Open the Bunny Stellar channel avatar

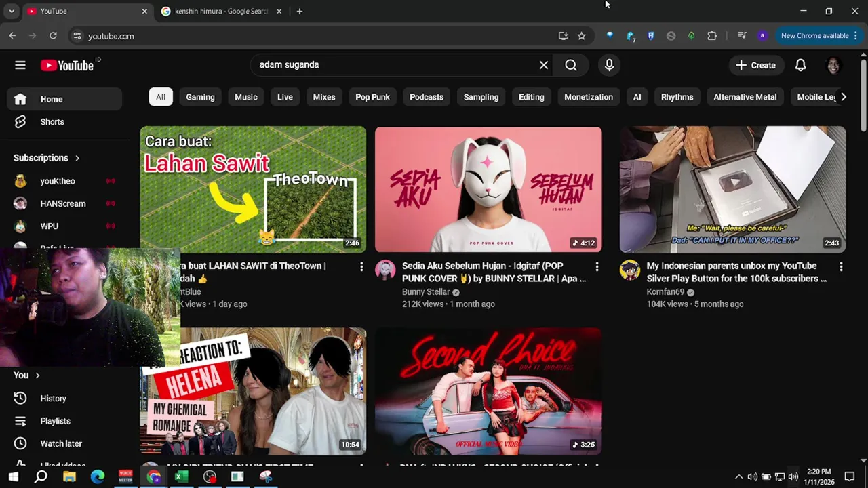coord(385,270)
